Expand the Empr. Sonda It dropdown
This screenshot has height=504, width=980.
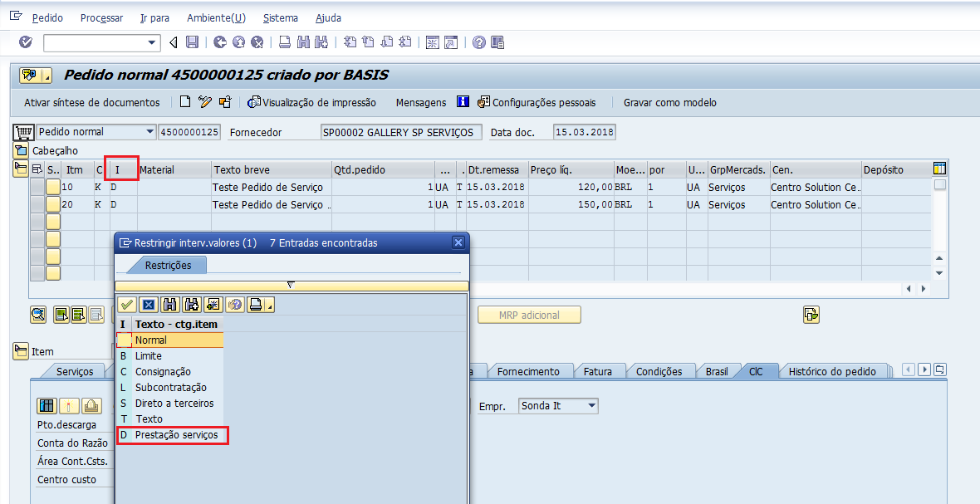coord(591,406)
